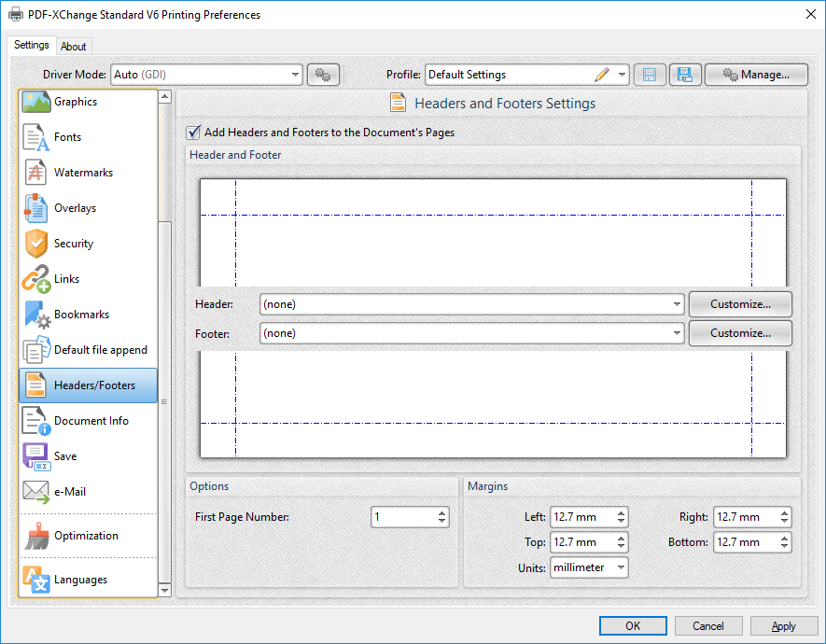Click the Left margin spinner arrows
This screenshot has width=826, height=644.
click(621, 517)
